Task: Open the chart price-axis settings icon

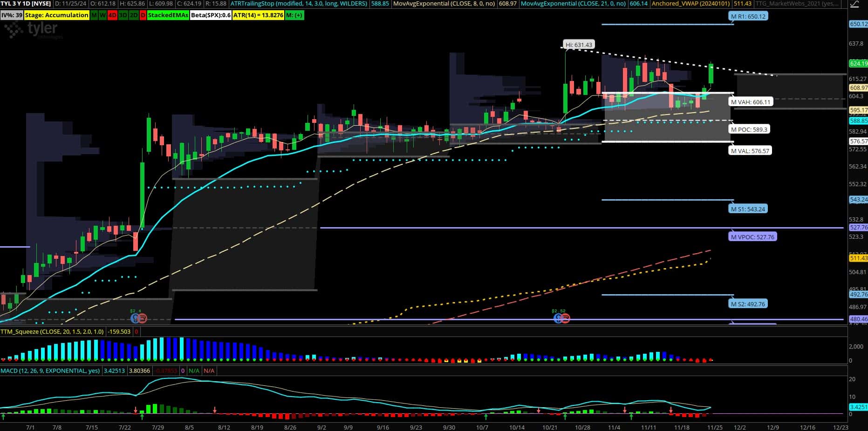Action: coord(855,4)
